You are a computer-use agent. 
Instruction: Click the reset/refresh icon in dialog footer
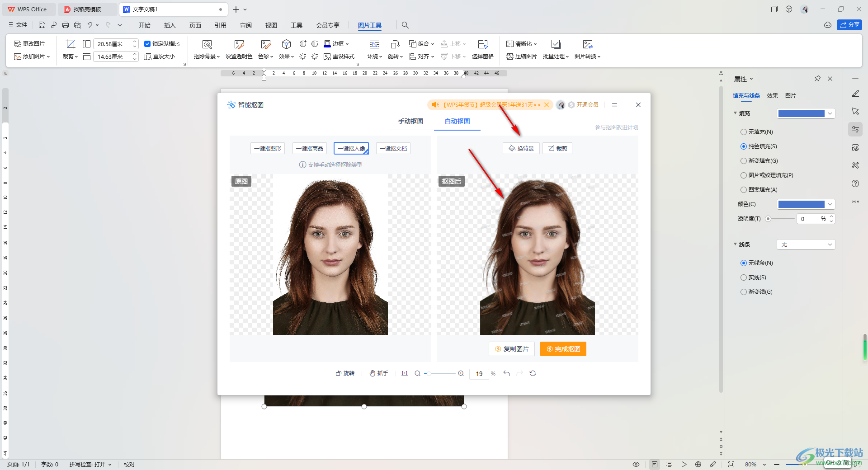(x=533, y=373)
